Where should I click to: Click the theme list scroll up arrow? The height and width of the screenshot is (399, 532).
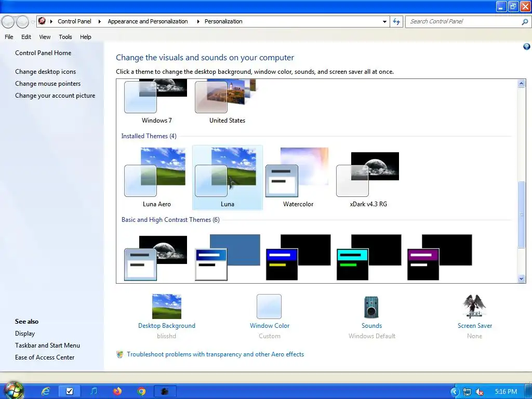point(522,84)
